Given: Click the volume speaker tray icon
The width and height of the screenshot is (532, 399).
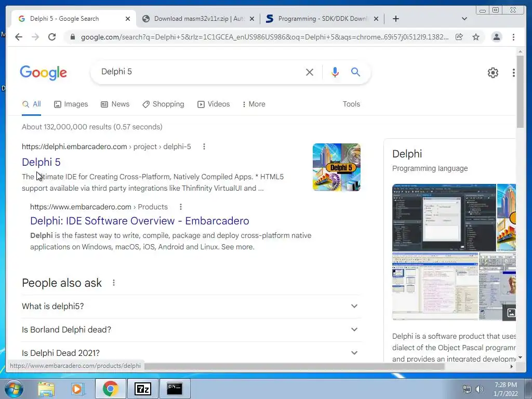Looking at the screenshot, I should (480, 389).
